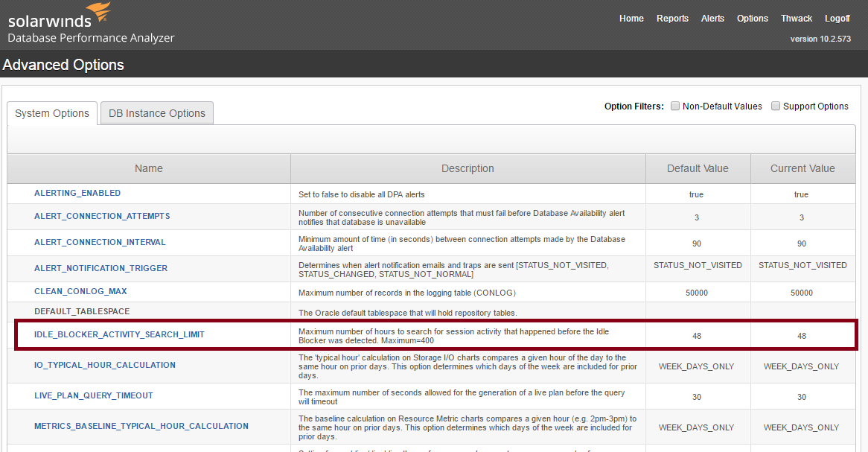Visit the Thwack community link
Screen dimensions: 868x452
pyautogui.click(x=797, y=18)
